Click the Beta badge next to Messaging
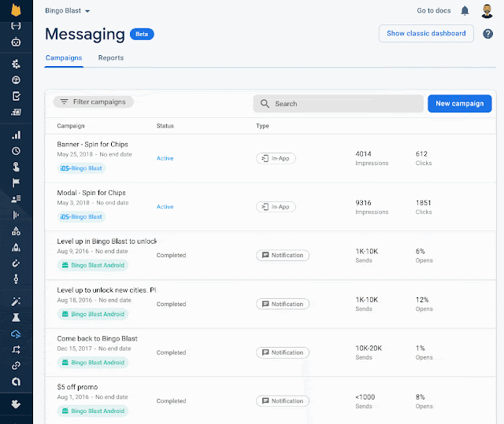 tap(142, 34)
